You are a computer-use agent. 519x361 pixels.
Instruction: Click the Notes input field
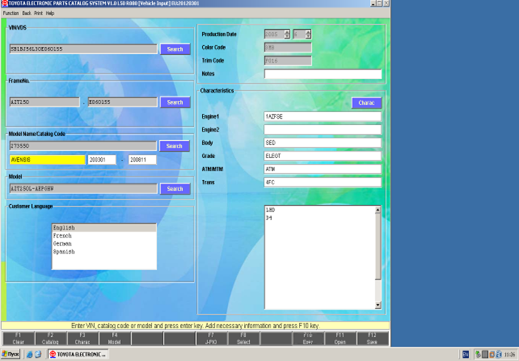[x=323, y=74]
